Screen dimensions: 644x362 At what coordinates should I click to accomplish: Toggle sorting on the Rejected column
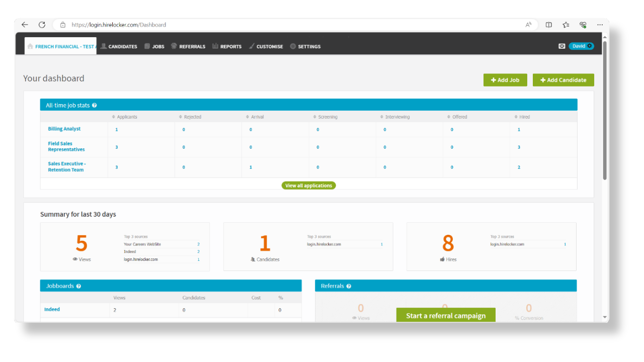pyautogui.click(x=181, y=117)
